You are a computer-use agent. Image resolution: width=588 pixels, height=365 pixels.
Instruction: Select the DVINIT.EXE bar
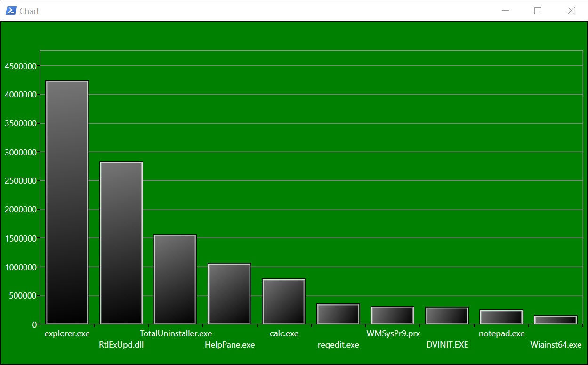447,316
